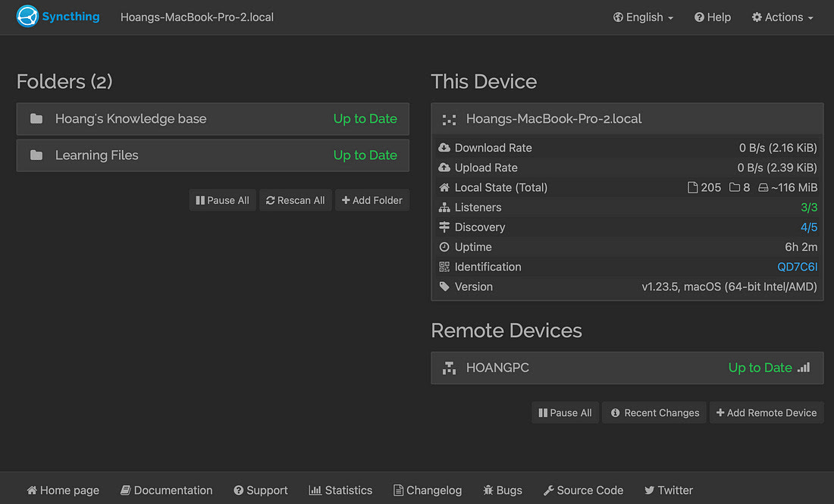Viewport: 834px width, 504px height.
Task: Open the Statistics footer link
Action: [x=340, y=490]
